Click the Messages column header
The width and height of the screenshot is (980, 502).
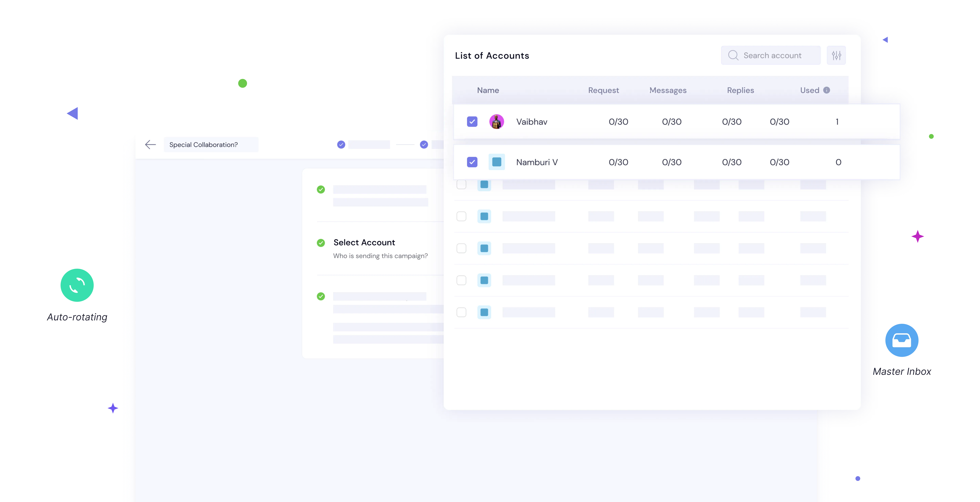pos(668,90)
